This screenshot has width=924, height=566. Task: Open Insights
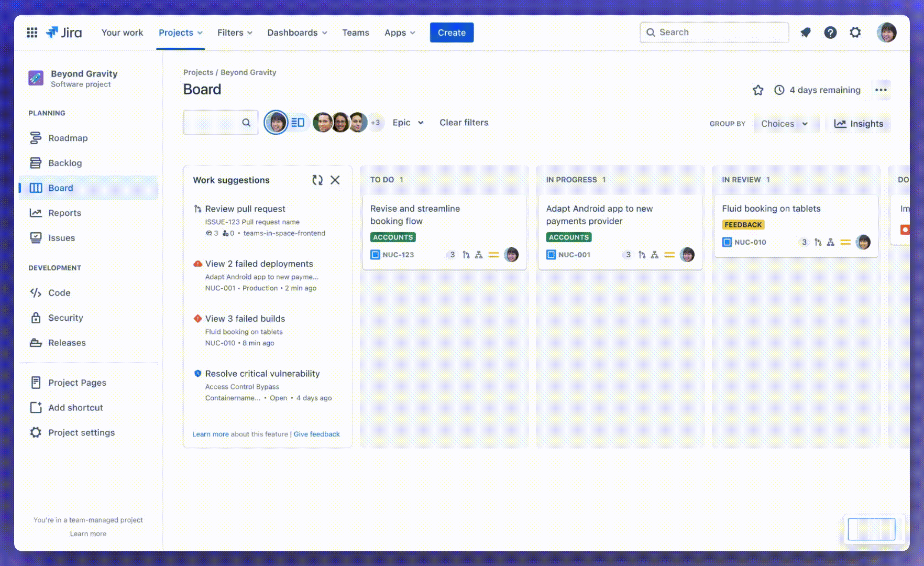click(x=859, y=124)
